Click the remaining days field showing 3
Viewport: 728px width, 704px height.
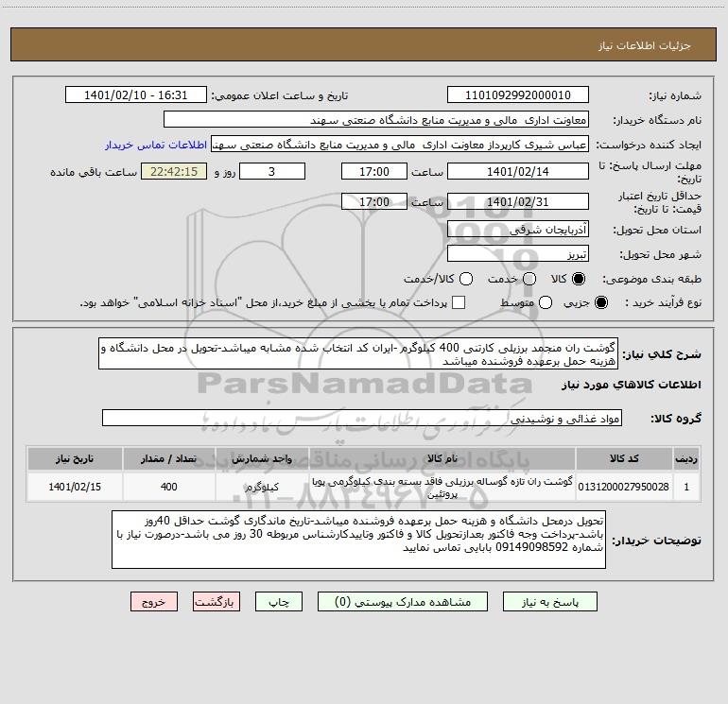[272, 171]
